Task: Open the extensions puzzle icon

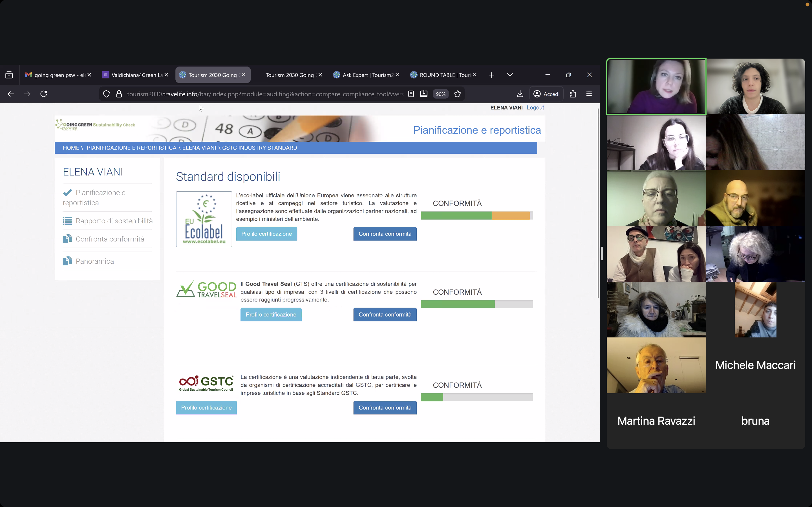Action: 573,94
